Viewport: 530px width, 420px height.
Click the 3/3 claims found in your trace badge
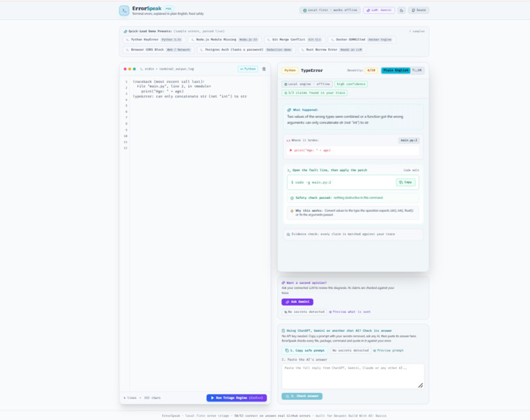coord(314,92)
